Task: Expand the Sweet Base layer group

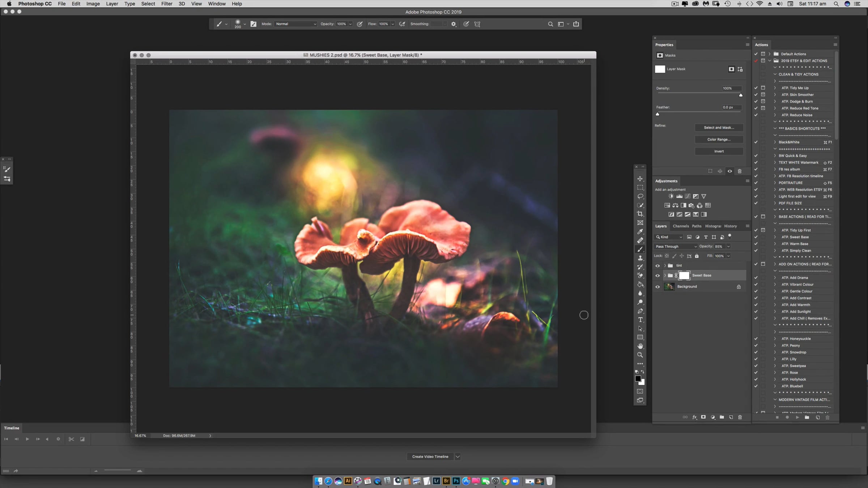Action: pos(665,275)
